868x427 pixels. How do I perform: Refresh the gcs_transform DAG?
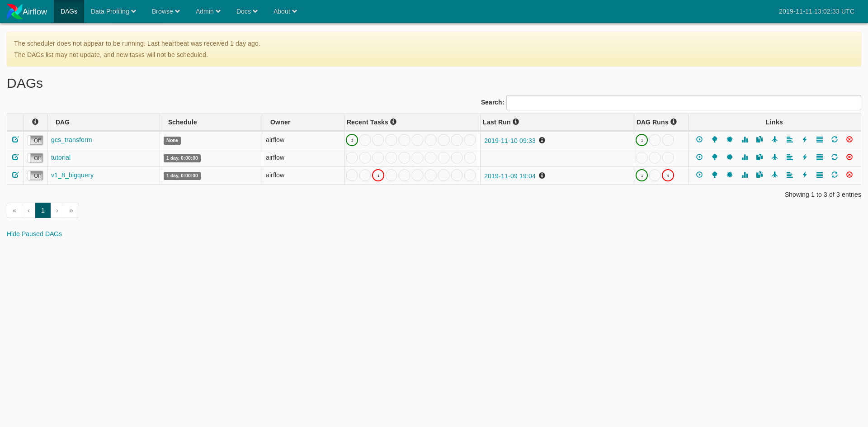coord(835,140)
